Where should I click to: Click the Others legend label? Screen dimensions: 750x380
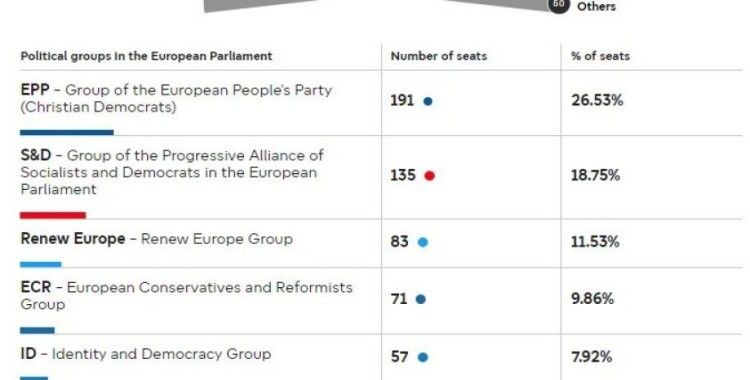click(596, 7)
